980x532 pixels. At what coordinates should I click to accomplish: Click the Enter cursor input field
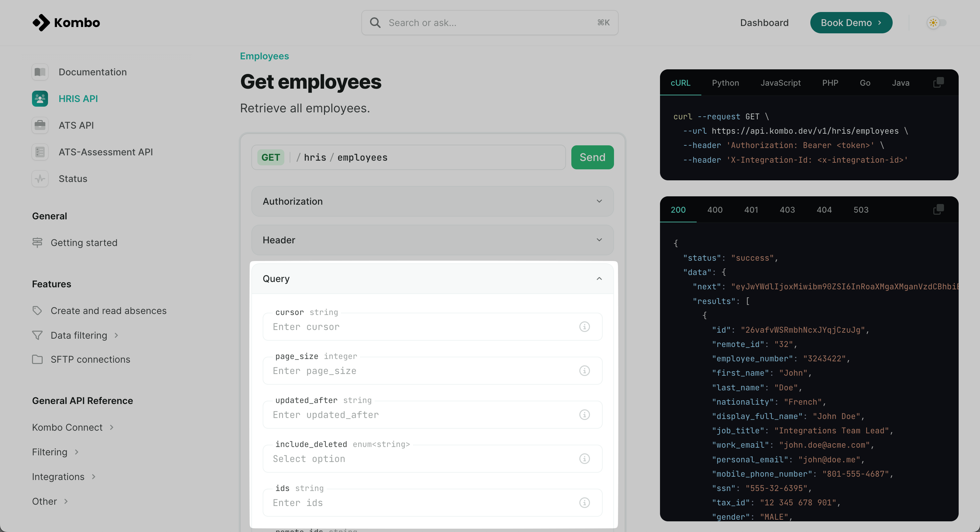(433, 327)
